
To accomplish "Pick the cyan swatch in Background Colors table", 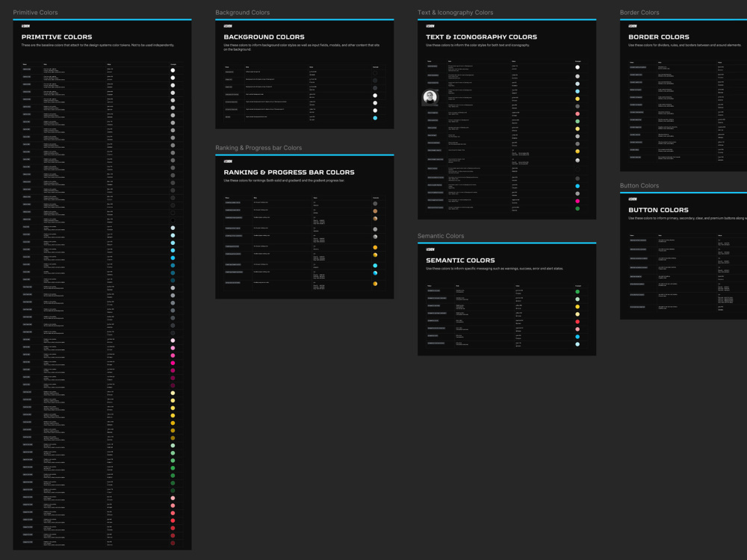I will coord(375,118).
